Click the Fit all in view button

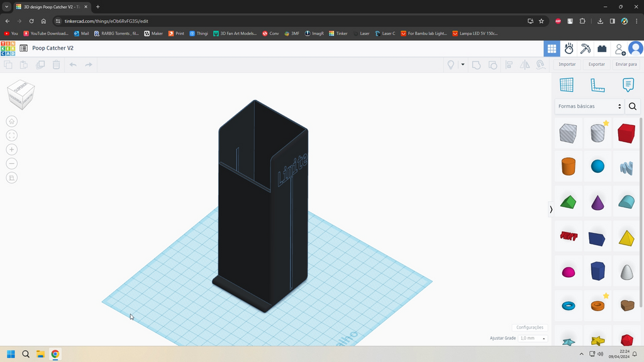[x=11, y=136]
